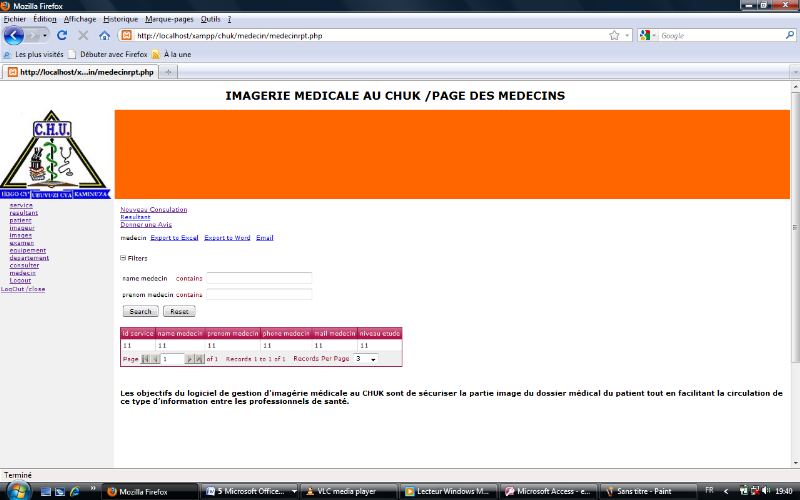The height and width of the screenshot is (500, 800).
Task: Click the LogOut /close link
Action: (23, 289)
